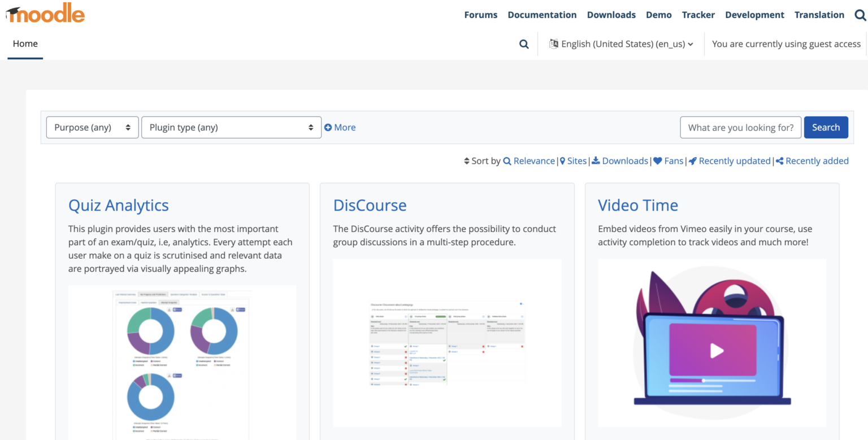This screenshot has height=440, width=868.
Task: Click the Sort by double-arrow toggle
Action: [x=467, y=161]
